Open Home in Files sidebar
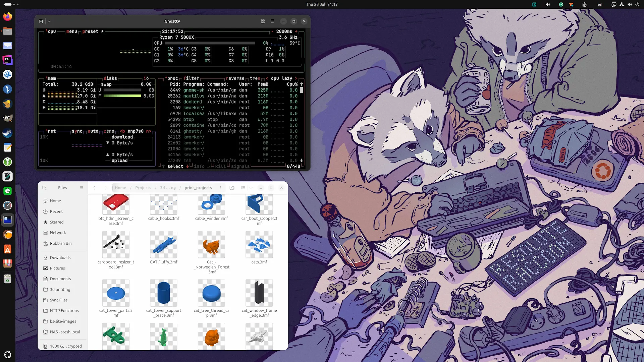Screen dimensions: 644x362 coord(63,201)
